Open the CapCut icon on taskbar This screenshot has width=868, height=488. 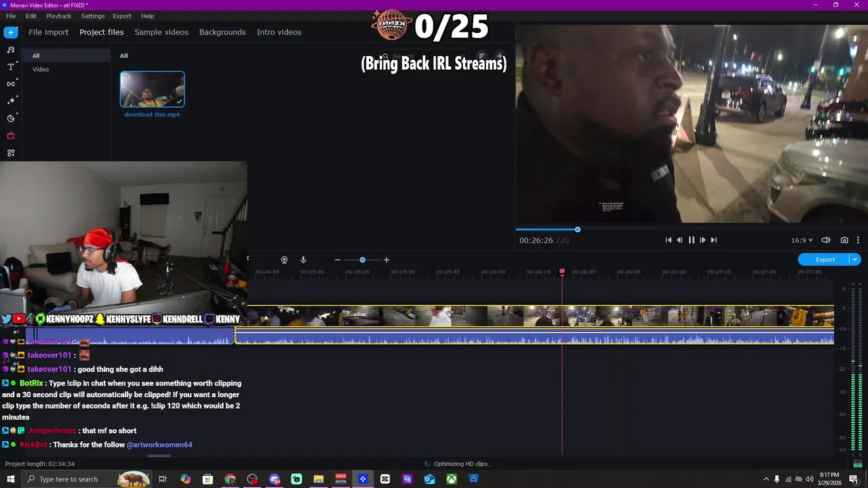point(385,479)
